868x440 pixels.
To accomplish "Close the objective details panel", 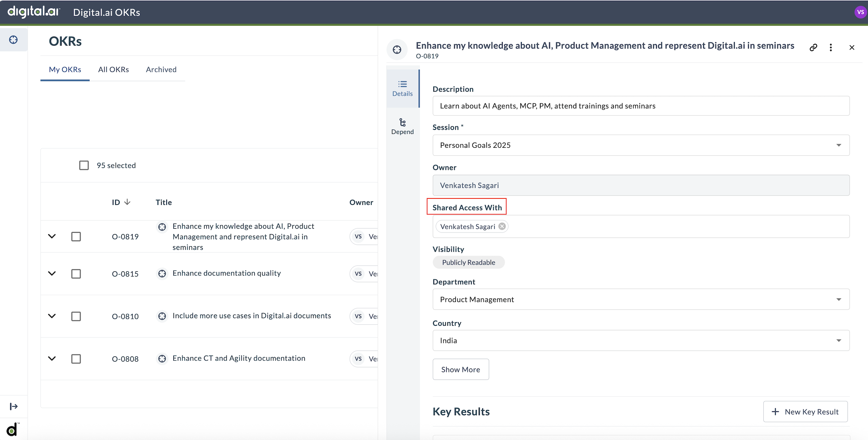I will tap(852, 47).
